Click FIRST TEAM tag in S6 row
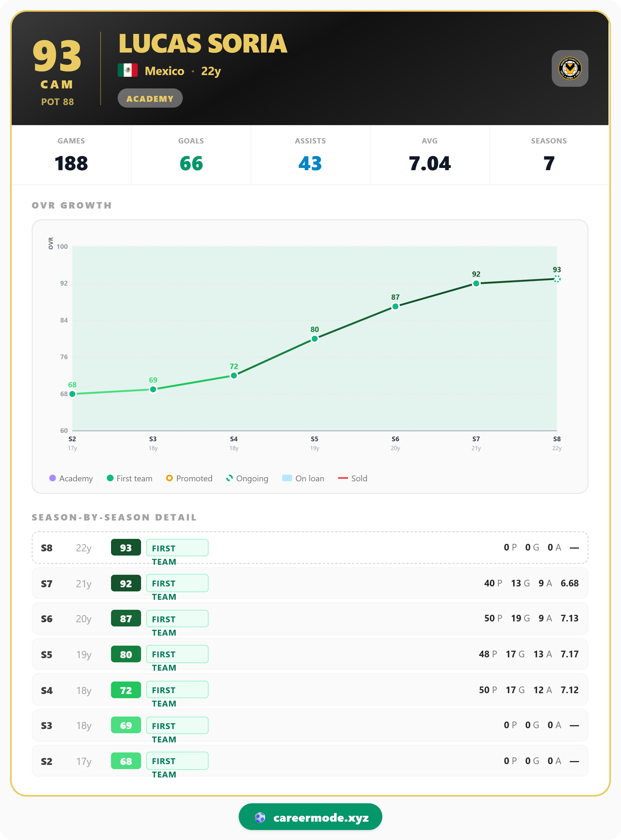The height and width of the screenshot is (840, 621). pyautogui.click(x=178, y=619)
